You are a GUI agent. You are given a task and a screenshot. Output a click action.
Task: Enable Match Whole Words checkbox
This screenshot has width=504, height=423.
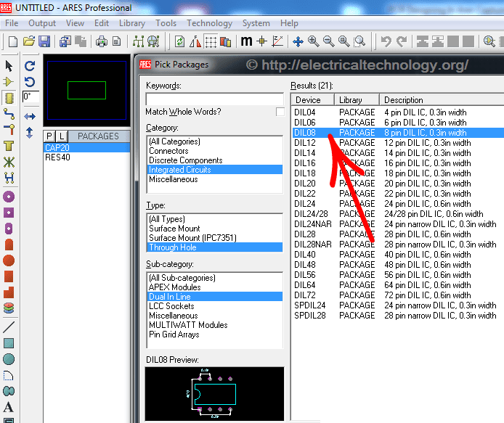click(x=280, y=112)
